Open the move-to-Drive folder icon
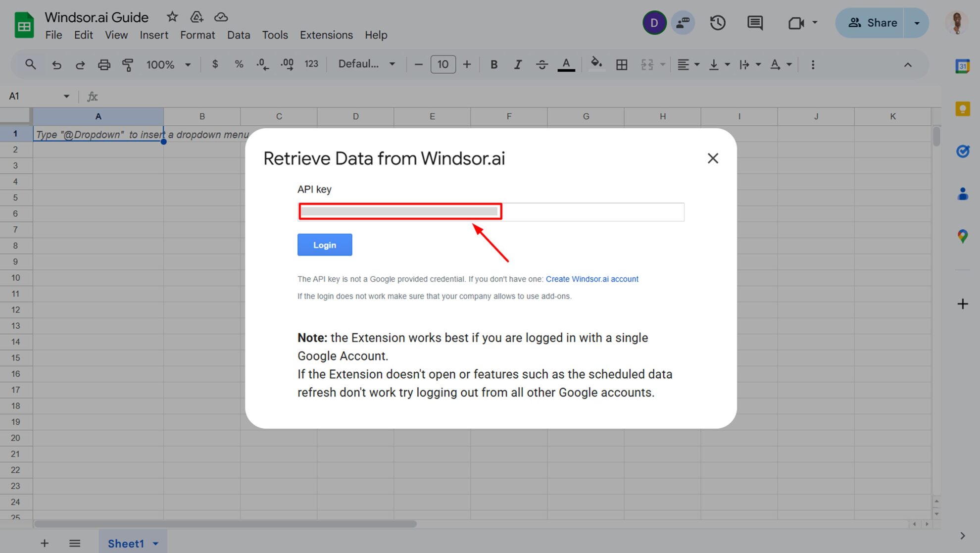The width and height of the screenshot is (980, 553). click(x=196, y=17)
